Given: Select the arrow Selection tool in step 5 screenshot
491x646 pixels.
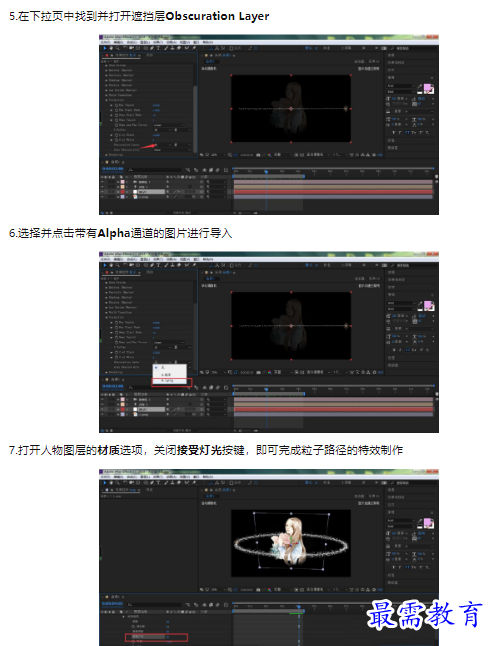Looking at the screenshot, I should 105,48.
